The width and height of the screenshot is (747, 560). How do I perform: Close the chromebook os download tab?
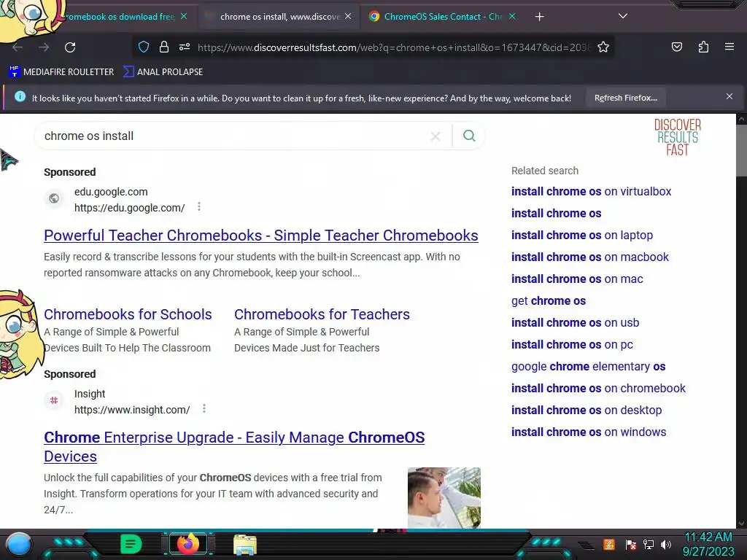click(x=184, y=16)
